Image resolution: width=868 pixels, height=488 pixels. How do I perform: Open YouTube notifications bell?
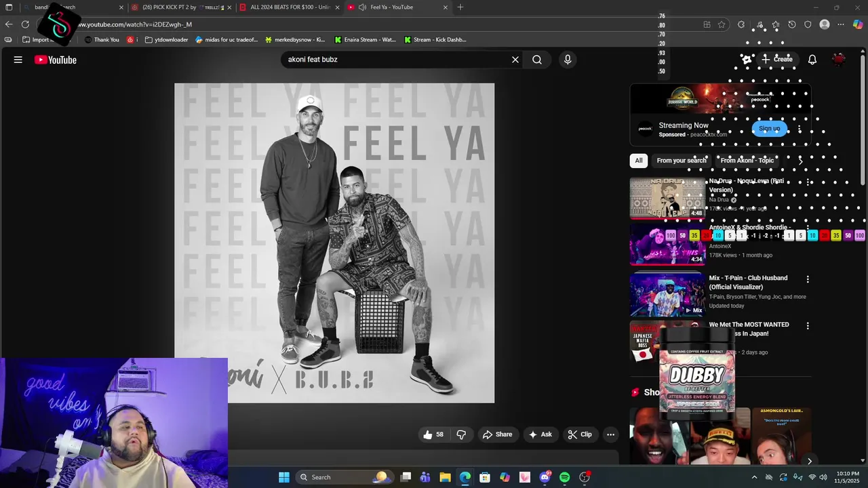pyautogui.click(x=812, y=60)
